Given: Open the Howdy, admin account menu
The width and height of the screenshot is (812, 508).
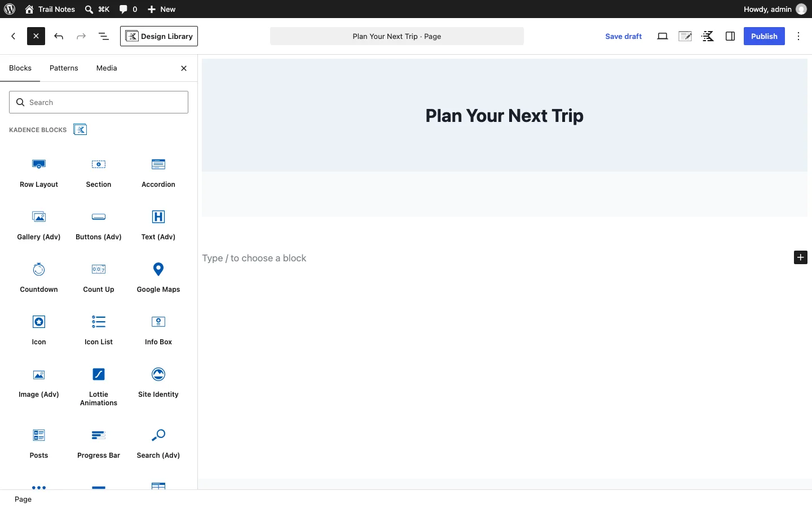Looking at the screenshot, I should (x=775, y=9).
